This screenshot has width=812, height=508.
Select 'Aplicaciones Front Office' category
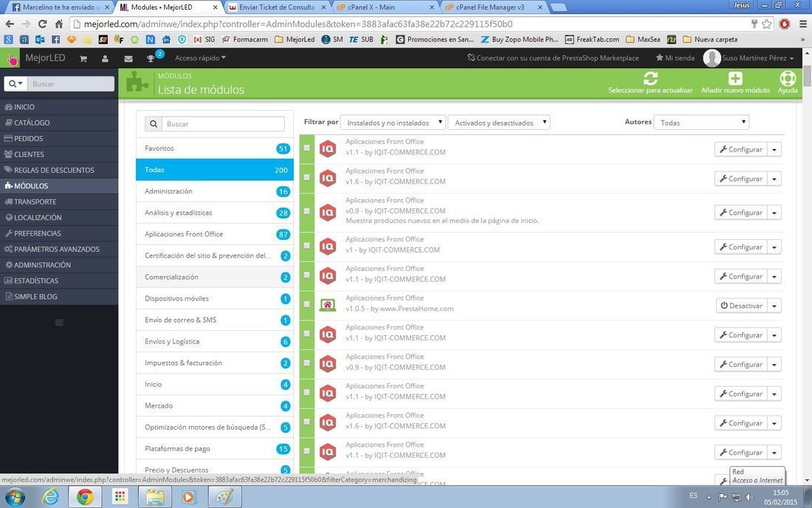[214, 234]
